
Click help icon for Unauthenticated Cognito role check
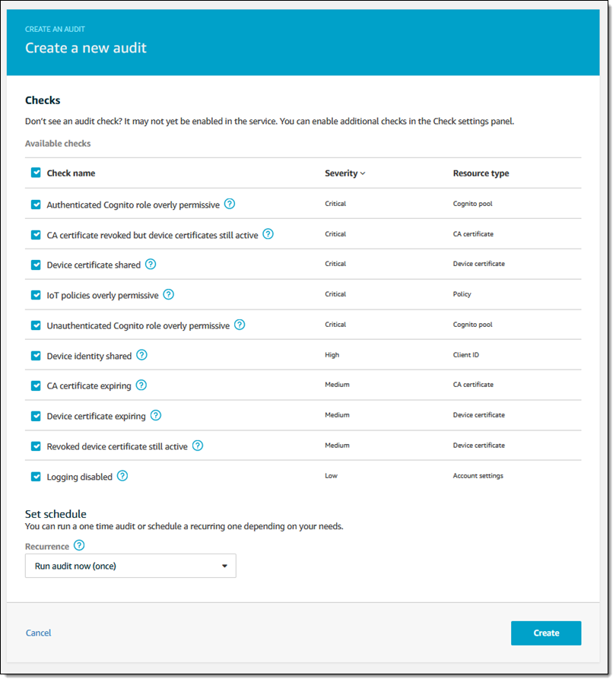[240, 325]
